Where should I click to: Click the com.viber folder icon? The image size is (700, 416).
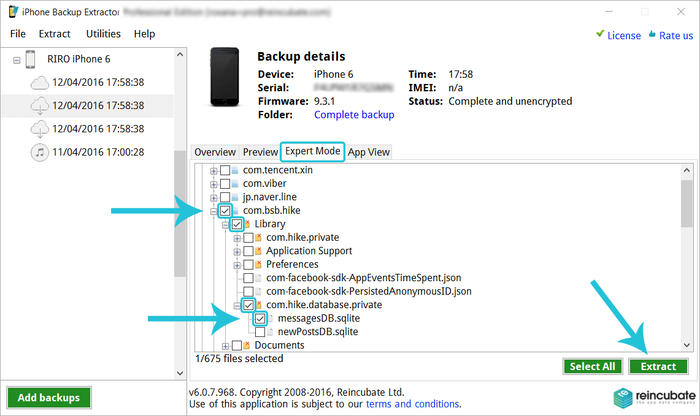point(235,184)
